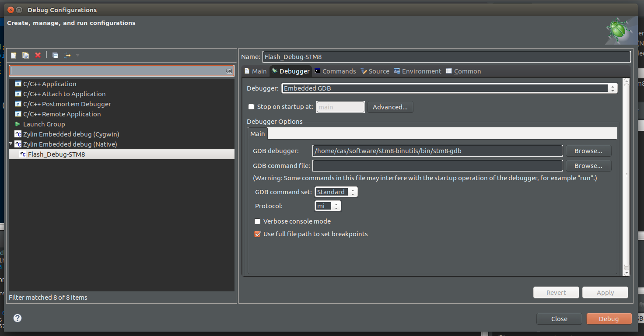Click the Revert button
Screen dimensions: 644x336
tap(556, 293)
